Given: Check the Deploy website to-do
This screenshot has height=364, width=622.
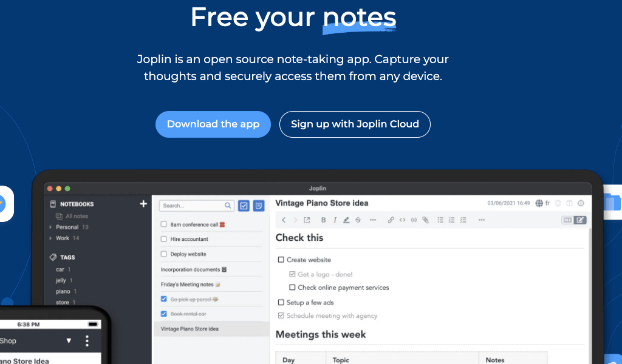Looking at the screenshot, I should coord(163,254).
